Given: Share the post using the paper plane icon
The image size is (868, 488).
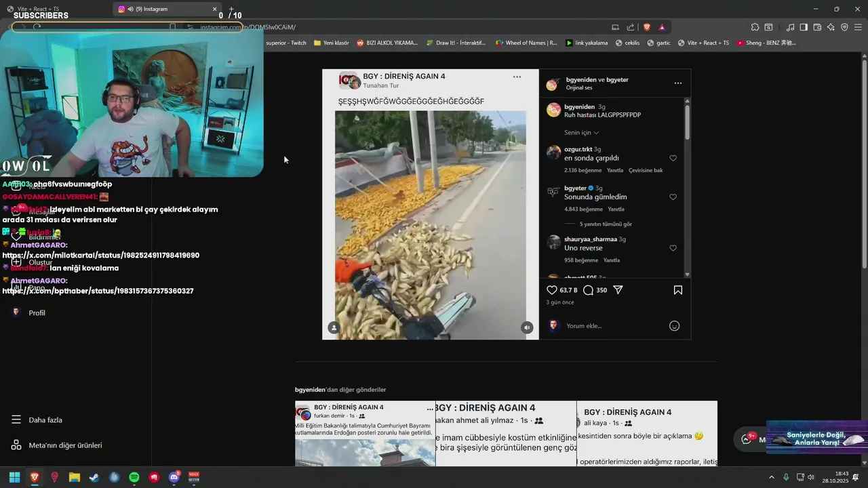Looking at the screenshot, I should [618, 290].
